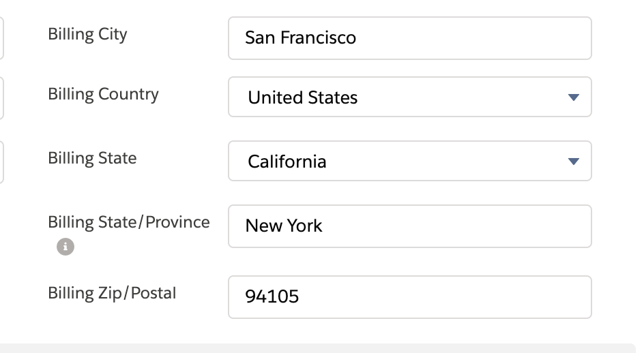Screen dimensions: 644x353
Task: Click the 'Billing Country' field label
Action: 103,94
